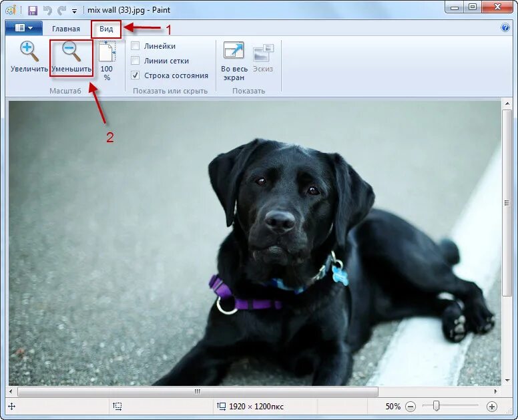Open the blue Paint file menu button
The image size is (518, 420).
click(x=24, y=28)
